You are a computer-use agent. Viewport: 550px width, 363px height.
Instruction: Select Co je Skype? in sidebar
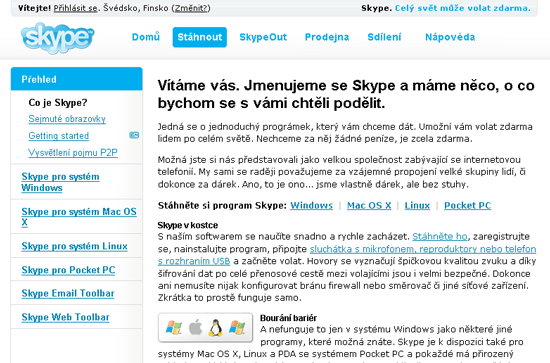point(58,102)
